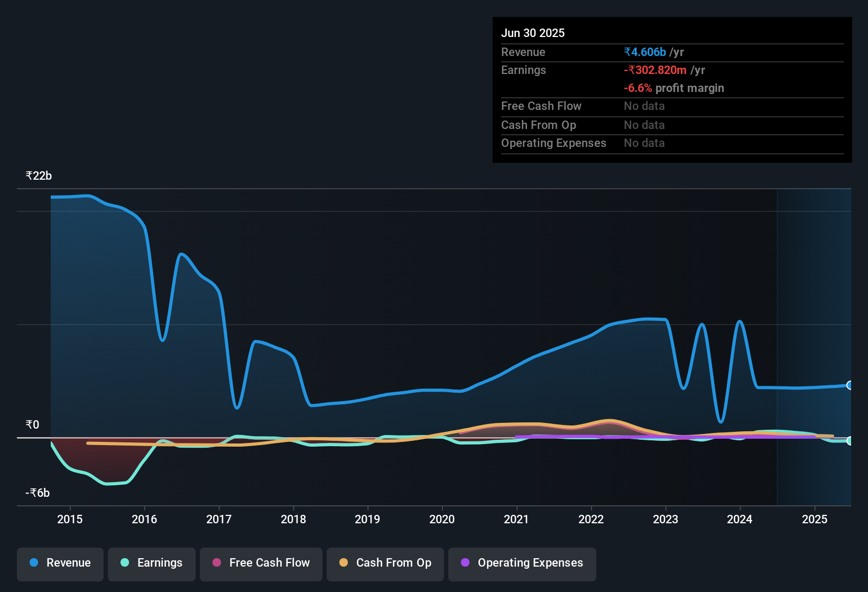Click the revenue endpoint marker on the chart
This screenshot has width=868, height=592.
[x=850, y=385]
